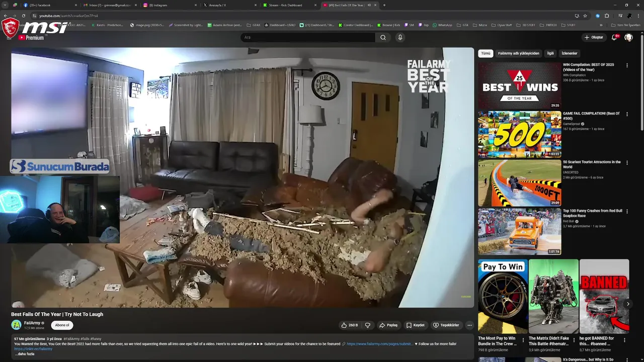Viewport: 644px width, 362px height.
Task: Open the linktr.ee/failarmy link
Action: coord(33,349)
